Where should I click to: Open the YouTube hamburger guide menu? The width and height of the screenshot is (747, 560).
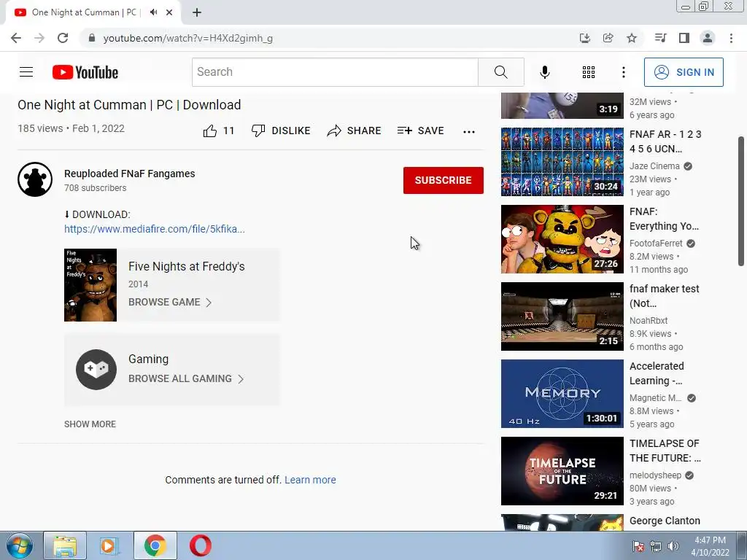[26, 72]
